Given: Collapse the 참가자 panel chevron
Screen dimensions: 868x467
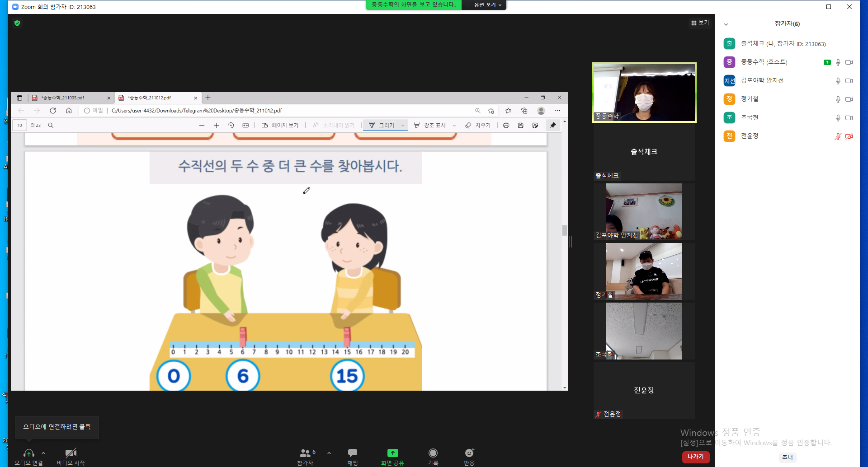Looking at the screenshot, I should pyautogui.click(x=726, y=24).
